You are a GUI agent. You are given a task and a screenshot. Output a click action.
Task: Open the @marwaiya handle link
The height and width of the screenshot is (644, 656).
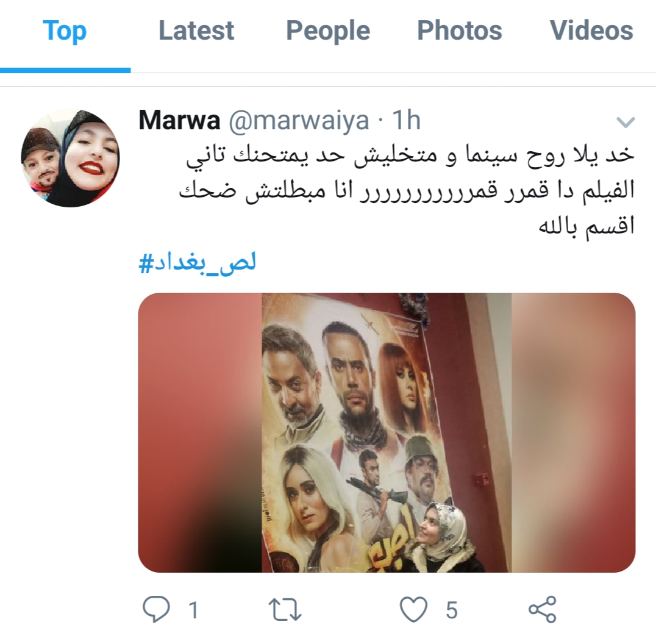click(299, 121)
